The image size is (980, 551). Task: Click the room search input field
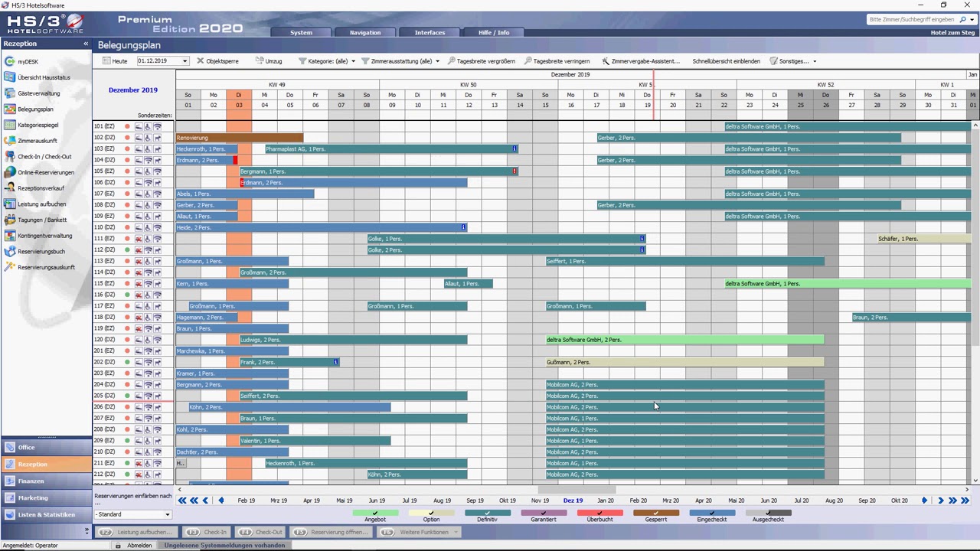click(911, 20)
